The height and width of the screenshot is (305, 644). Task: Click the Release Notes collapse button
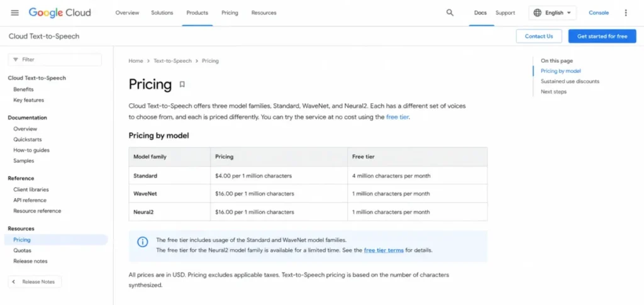(x=35, y=282)
